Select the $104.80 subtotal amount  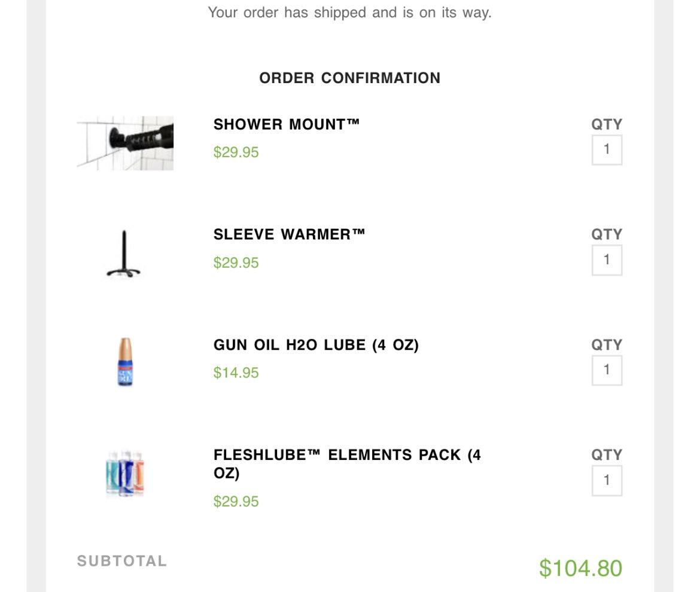[x=580, y=568]
